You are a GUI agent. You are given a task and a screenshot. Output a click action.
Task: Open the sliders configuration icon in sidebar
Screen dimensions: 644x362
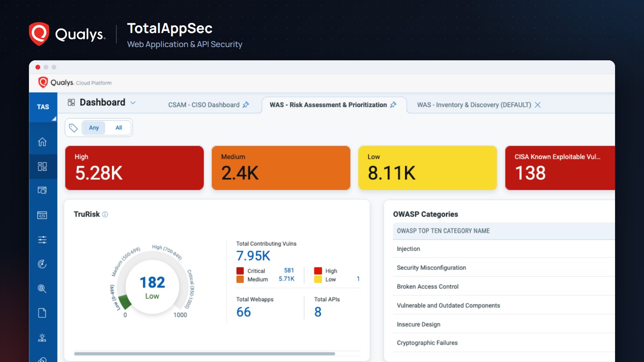(42, 240)
